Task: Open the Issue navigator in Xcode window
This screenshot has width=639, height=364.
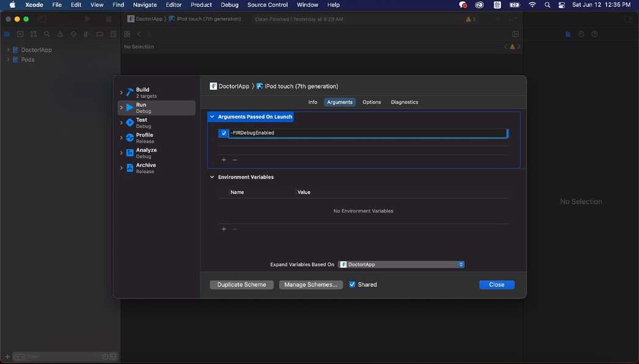Action: click(60, 34)
